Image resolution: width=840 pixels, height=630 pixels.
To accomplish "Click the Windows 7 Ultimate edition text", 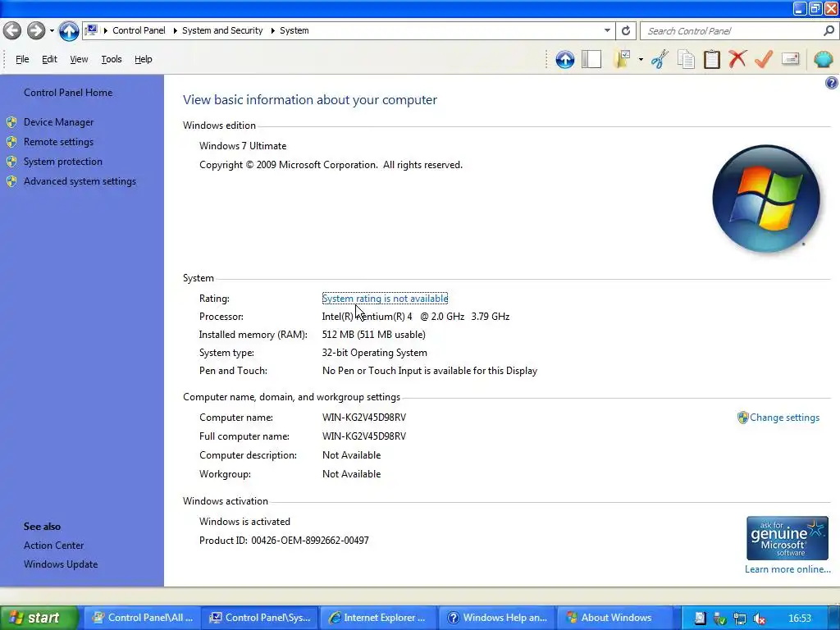I will pos(243,146).
